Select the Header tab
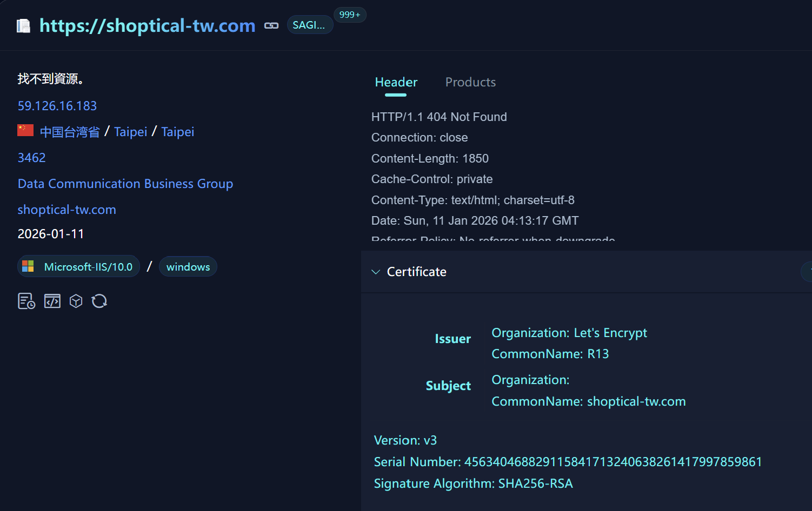 (396, 82)
